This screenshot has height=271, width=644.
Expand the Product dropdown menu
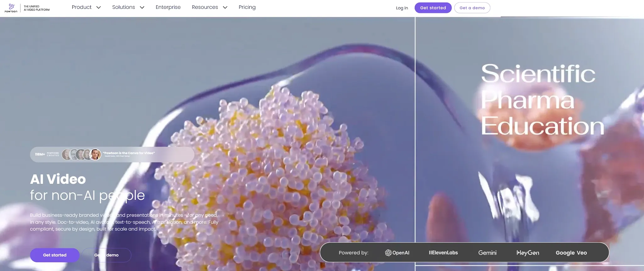[86, 7]
